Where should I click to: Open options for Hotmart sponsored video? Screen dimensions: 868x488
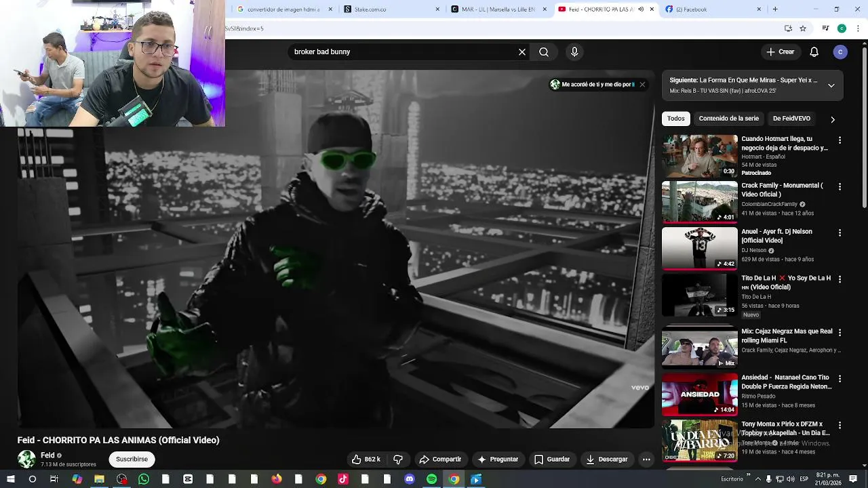coord(840,140)
